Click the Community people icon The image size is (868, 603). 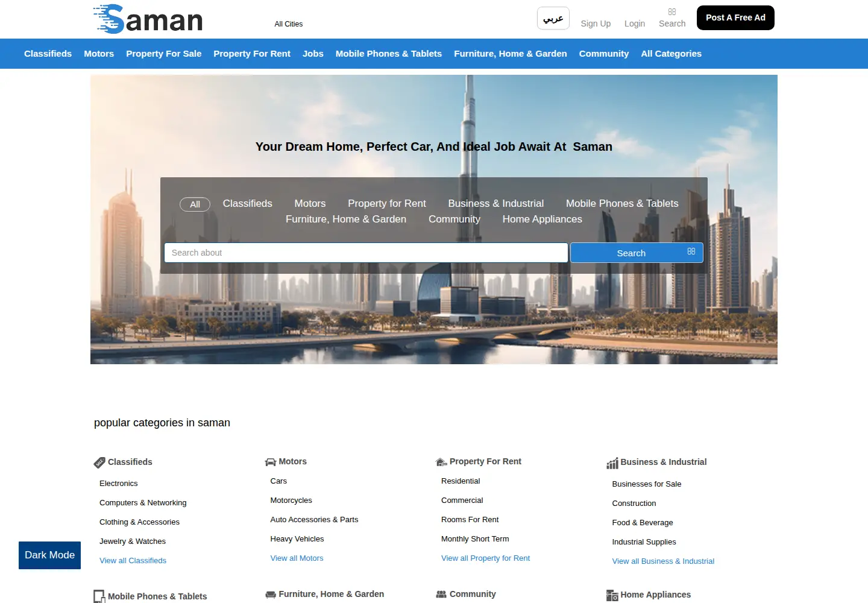[441, 595]
